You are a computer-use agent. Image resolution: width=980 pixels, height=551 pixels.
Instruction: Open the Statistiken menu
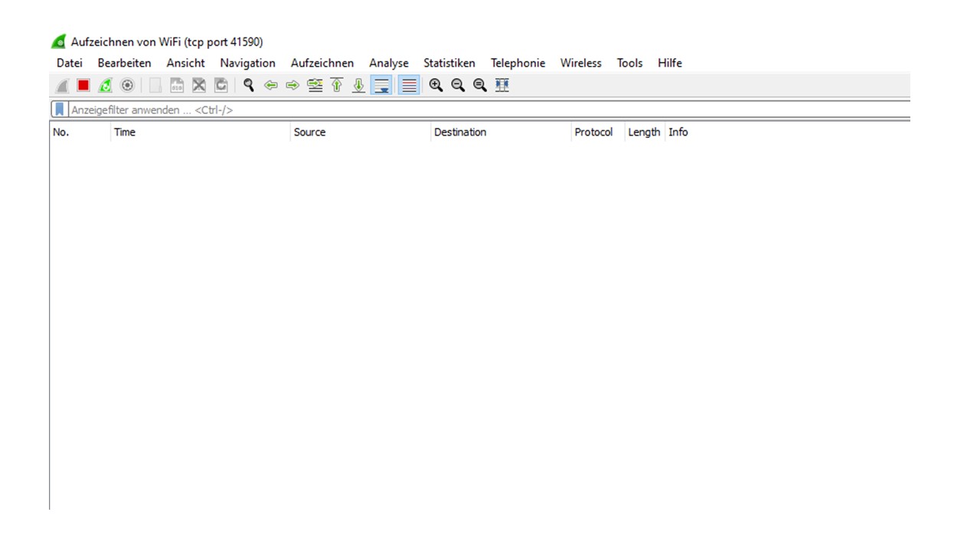click(x=449, y=64)
